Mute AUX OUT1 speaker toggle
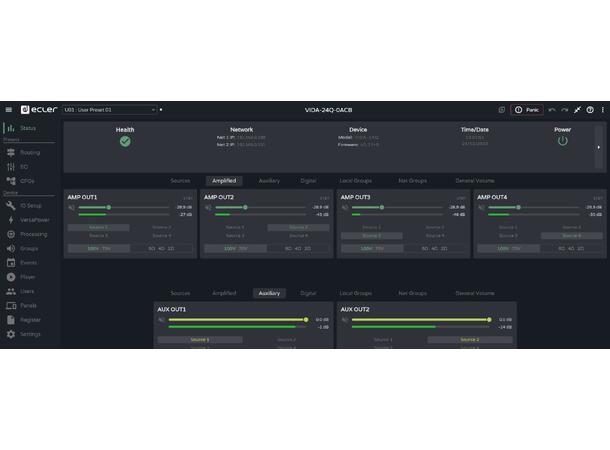 [x=161, y=320]
